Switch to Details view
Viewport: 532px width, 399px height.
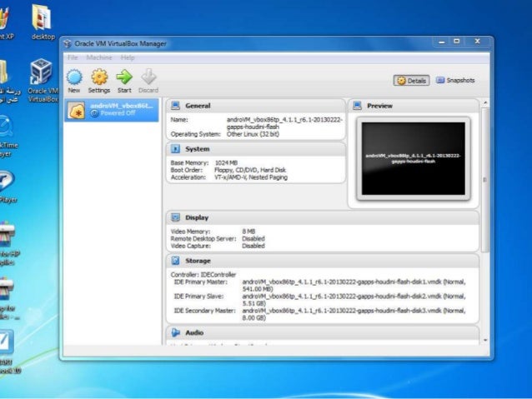(412, 81)
